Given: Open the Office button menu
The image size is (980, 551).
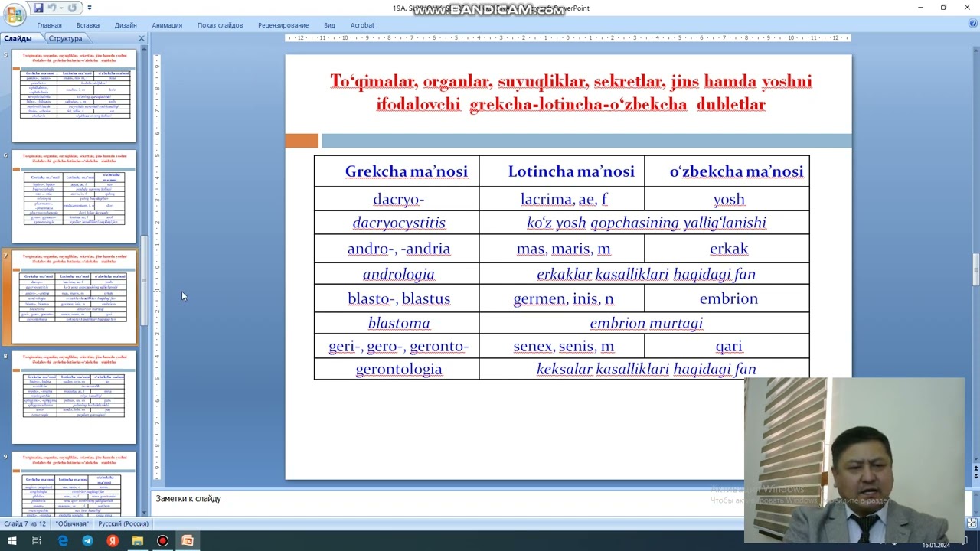Looking at the screenshot, I should 14,15.
